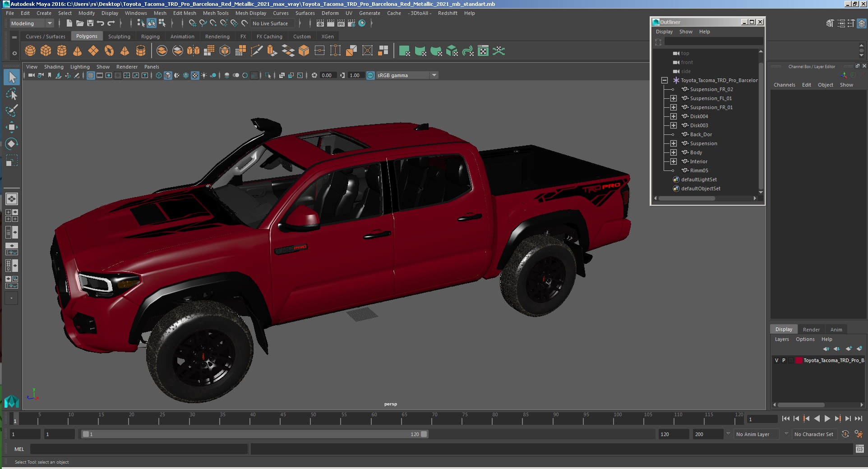The height and width of the screenshot is (469, 868).
Task: Click the playback range slider bar
Action: click(255, 434)
